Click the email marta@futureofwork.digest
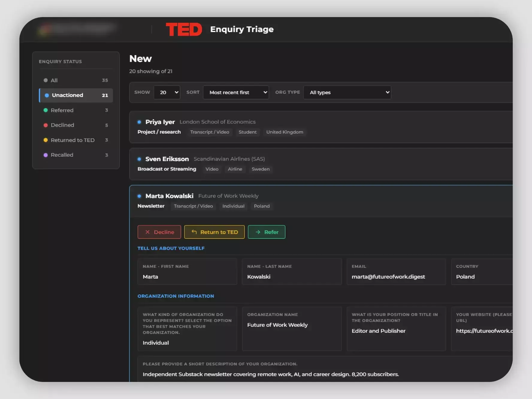Viewport: 532px width, 399px height. click(388, 277)
